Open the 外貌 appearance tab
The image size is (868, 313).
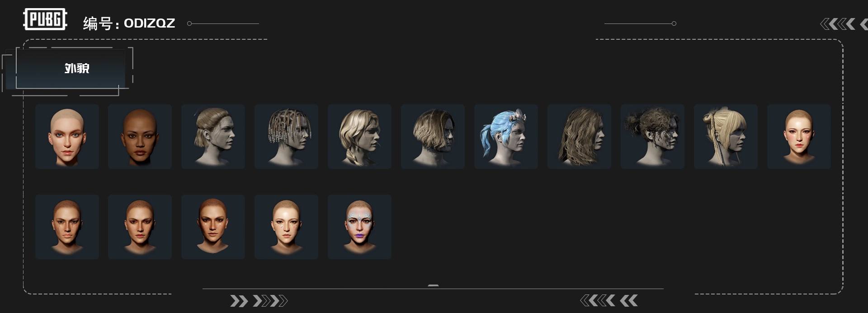pos(71,68)
